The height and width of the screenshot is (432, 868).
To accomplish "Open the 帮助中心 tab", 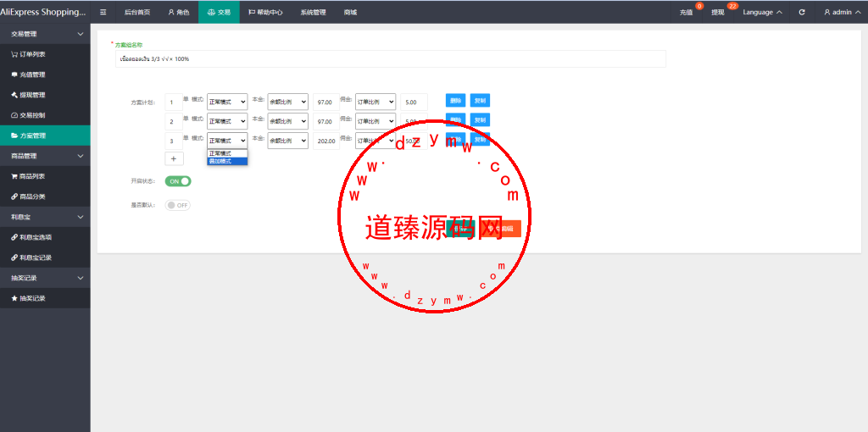I will click(265, 12).
